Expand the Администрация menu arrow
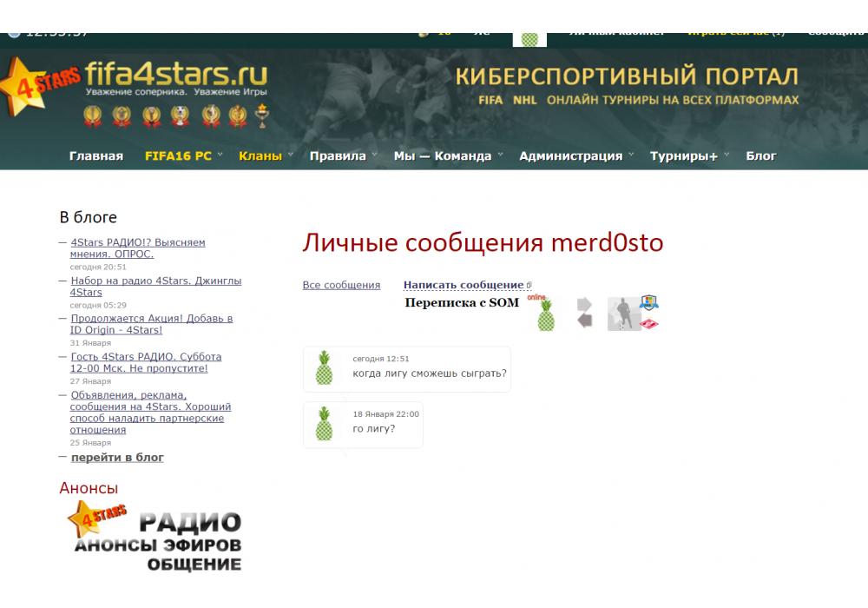 pos(631,155)
